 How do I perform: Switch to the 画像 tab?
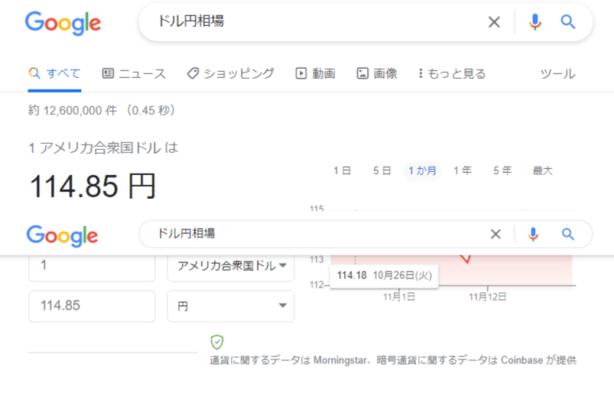(x=377, y=74)
